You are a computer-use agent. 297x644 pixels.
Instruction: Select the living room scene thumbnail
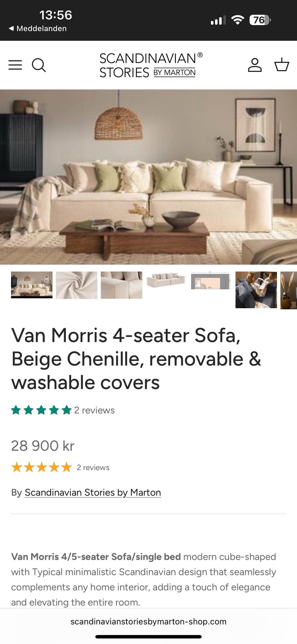(32, 285)
